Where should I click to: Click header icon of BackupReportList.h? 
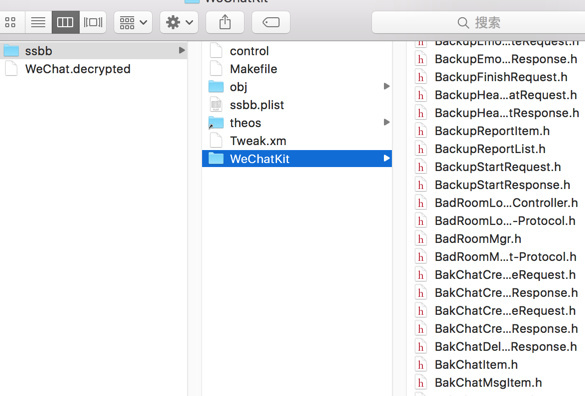pyautogui.click(x=421, y=149)
